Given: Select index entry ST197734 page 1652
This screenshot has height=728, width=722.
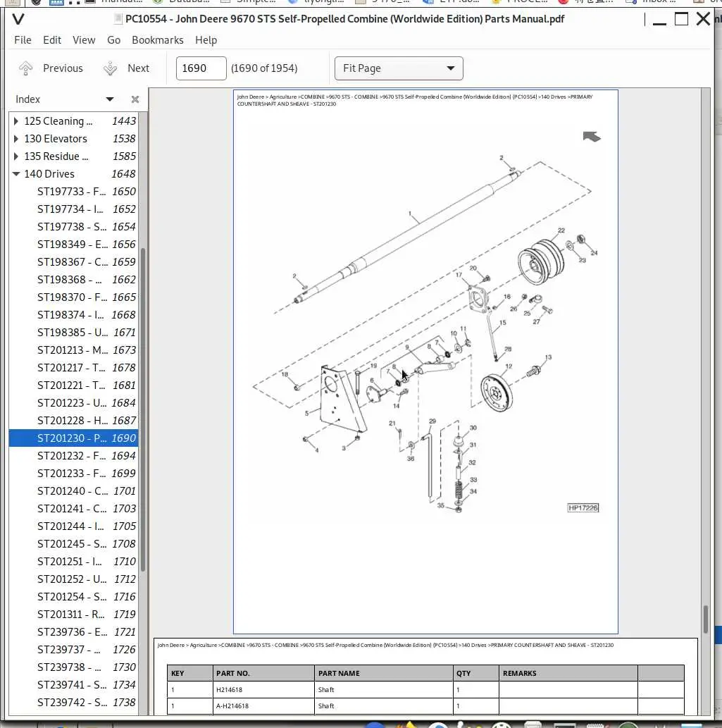Looking at the screenshot, I should tap(73, 209).
